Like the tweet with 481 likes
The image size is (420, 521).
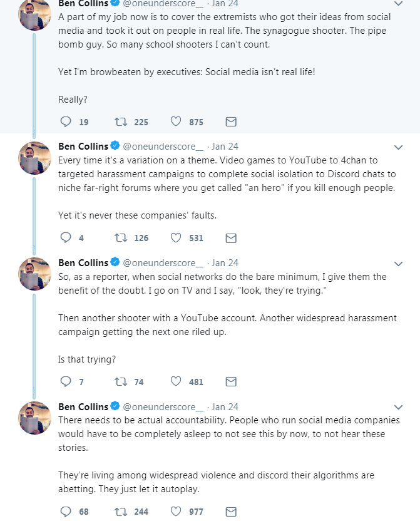pos(176,381)
